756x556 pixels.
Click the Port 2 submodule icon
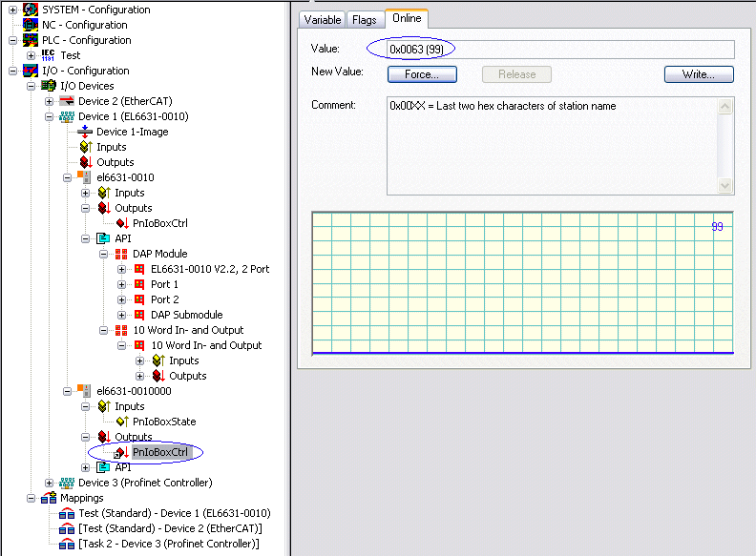(x=139, y=299)
